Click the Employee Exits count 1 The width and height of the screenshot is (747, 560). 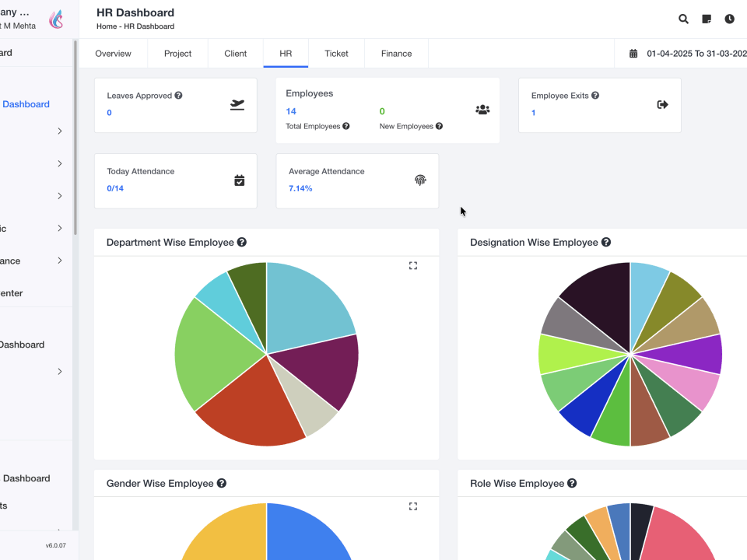(x=534, y=113)
